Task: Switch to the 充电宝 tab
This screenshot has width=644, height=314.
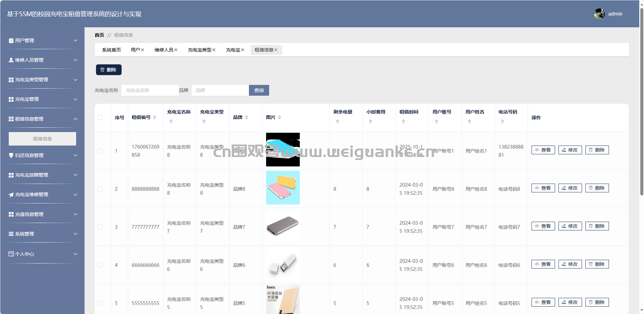Action: (233, 50)
